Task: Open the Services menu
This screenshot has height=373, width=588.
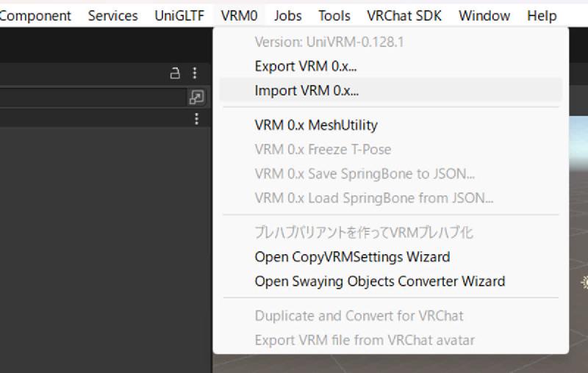Action: 113,15
